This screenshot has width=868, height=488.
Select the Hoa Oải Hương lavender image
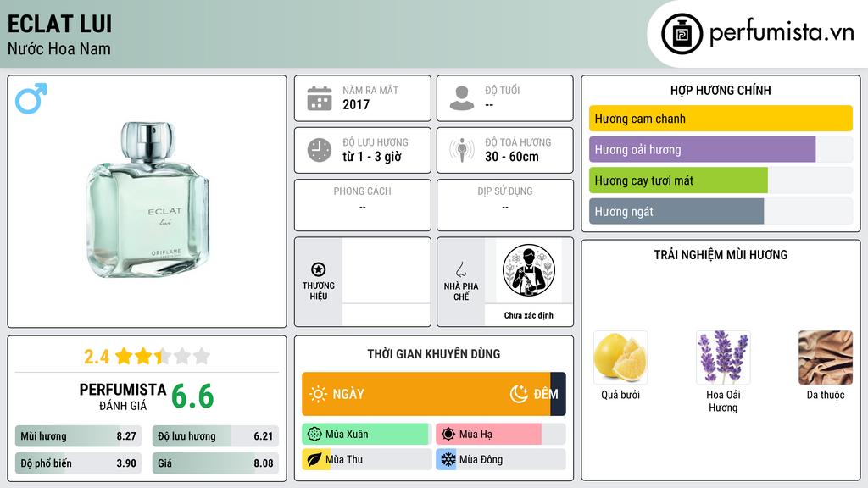(x=723, y=358)
